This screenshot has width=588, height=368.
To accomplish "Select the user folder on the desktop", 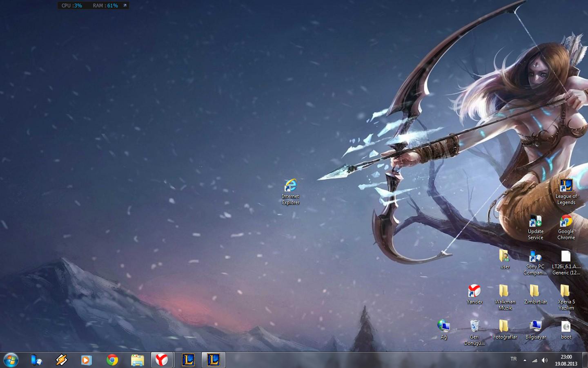I will tap(505, 259).
